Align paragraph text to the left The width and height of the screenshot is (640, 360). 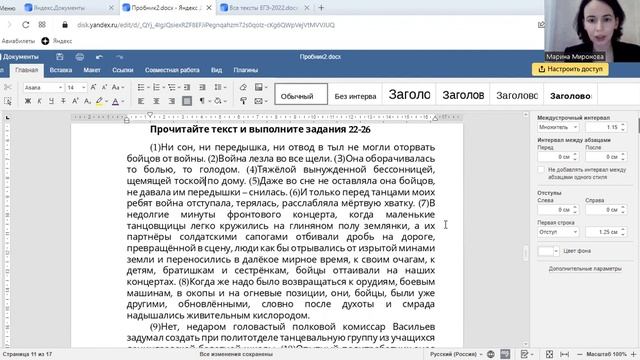point(141,101)
